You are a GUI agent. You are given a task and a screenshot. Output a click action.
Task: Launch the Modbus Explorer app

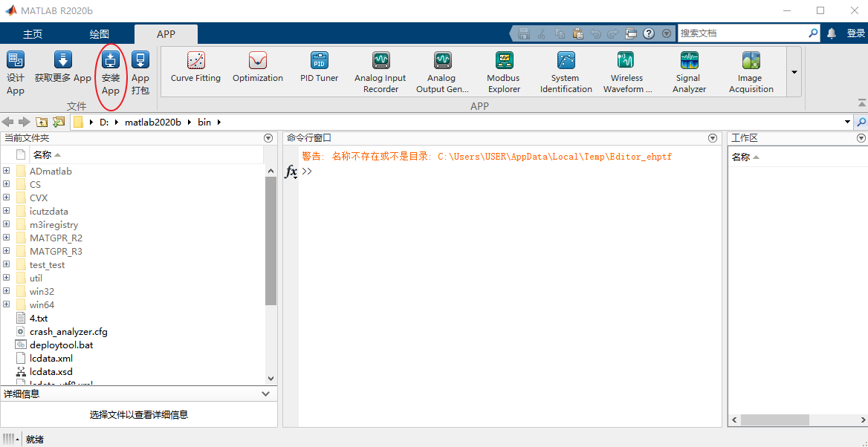[x=504, y=73]
